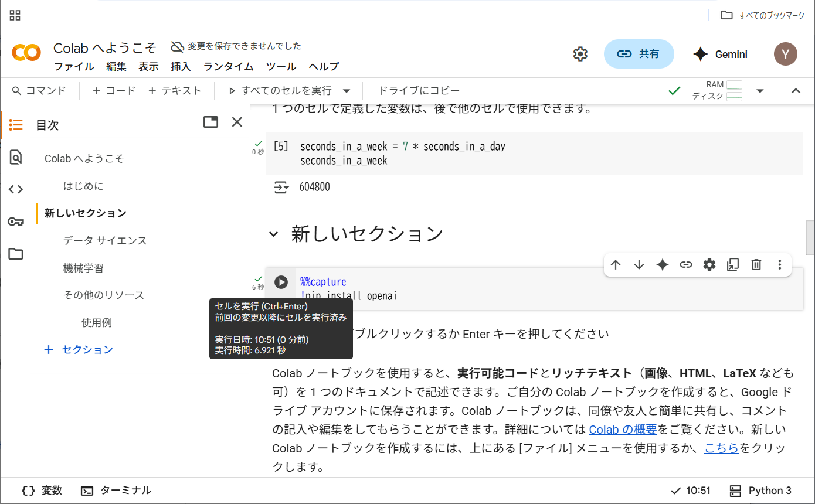Expand the run all cells dropdown arrow
815x504 pixels.
click(347, 91)
